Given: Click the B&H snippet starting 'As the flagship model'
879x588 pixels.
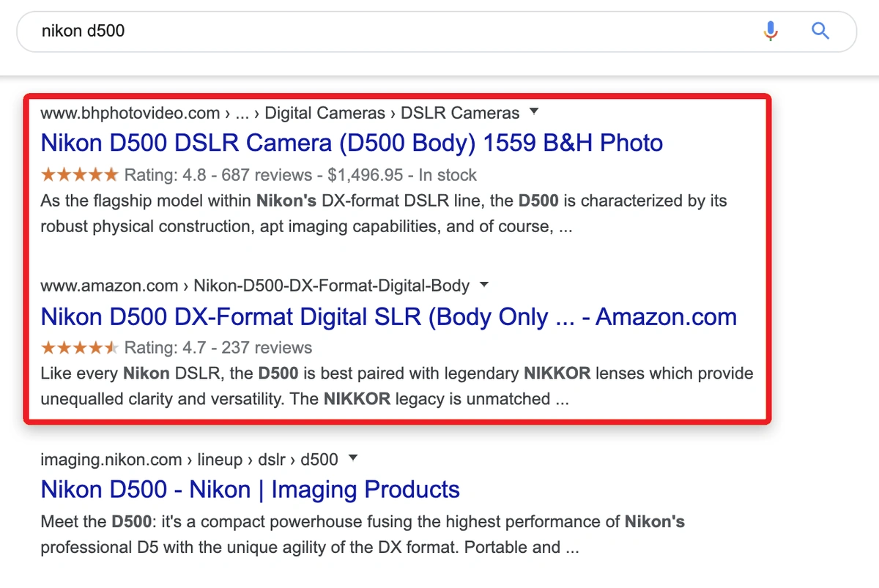Looking at the screenshot, I should click(381, 213).
